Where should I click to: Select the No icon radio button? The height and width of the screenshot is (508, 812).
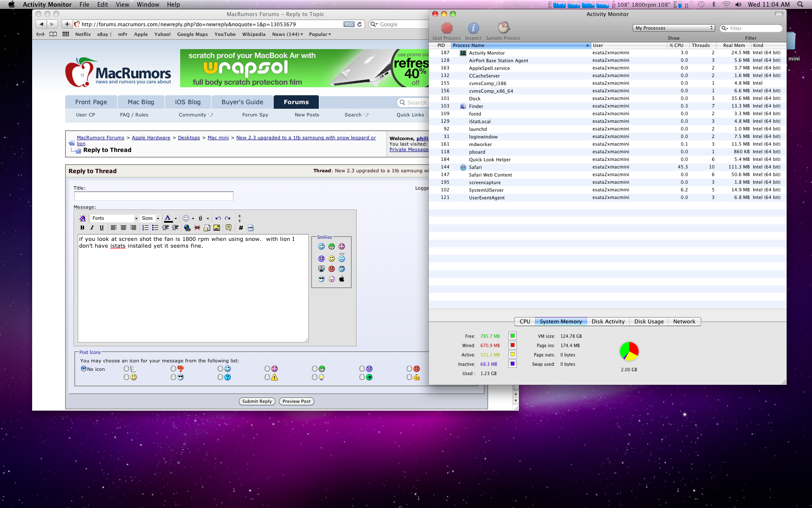tap(84, 369)
